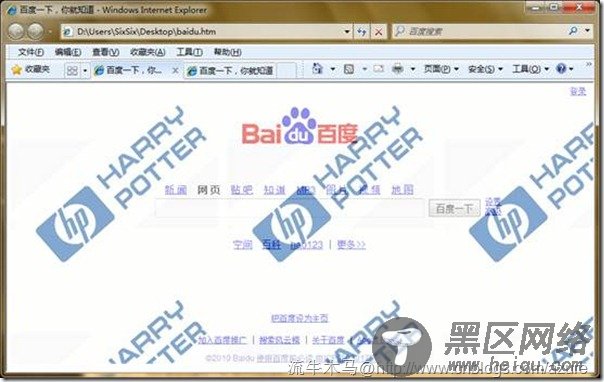
Task: Open the MP3 link
Action: tap(306, 190)
